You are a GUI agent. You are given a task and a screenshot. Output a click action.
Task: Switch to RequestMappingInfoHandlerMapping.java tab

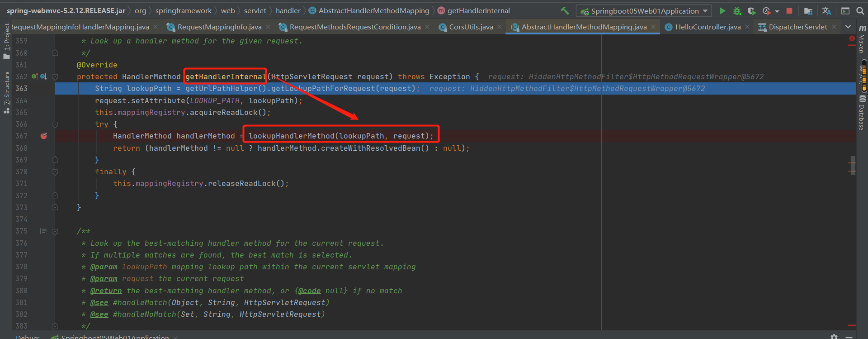(80, 27)
